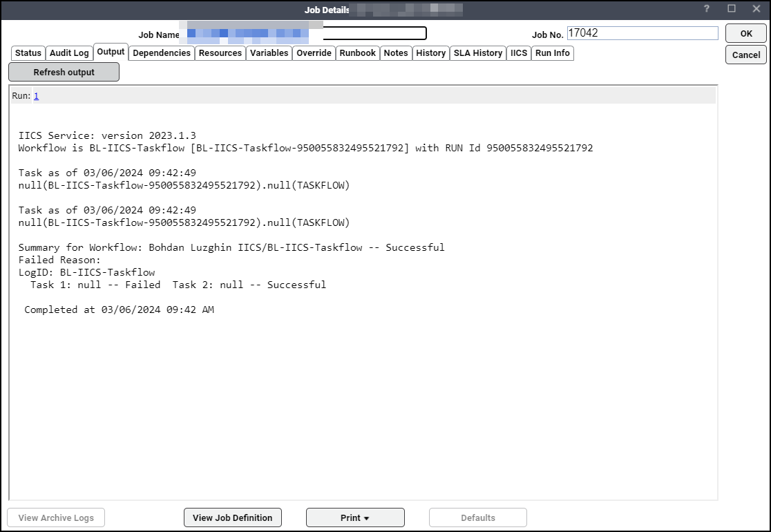This screenshot has width=771, height=532.
Task: Close the Job Details window
Action: pos(756,9)
